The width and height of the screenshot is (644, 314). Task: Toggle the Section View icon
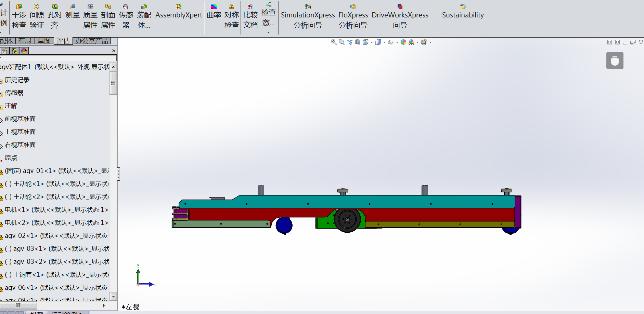pyautogui.click(x=358, y=42)
